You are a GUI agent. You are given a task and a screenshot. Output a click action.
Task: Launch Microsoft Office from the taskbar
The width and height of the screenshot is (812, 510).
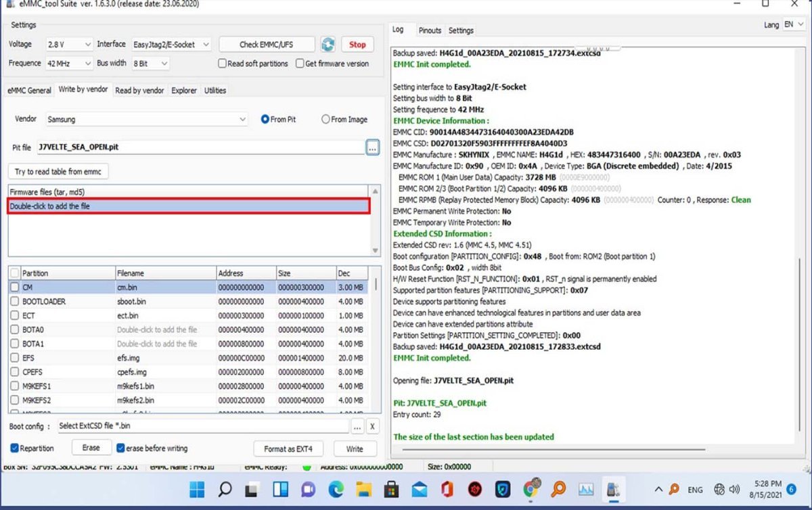(447, 489)
